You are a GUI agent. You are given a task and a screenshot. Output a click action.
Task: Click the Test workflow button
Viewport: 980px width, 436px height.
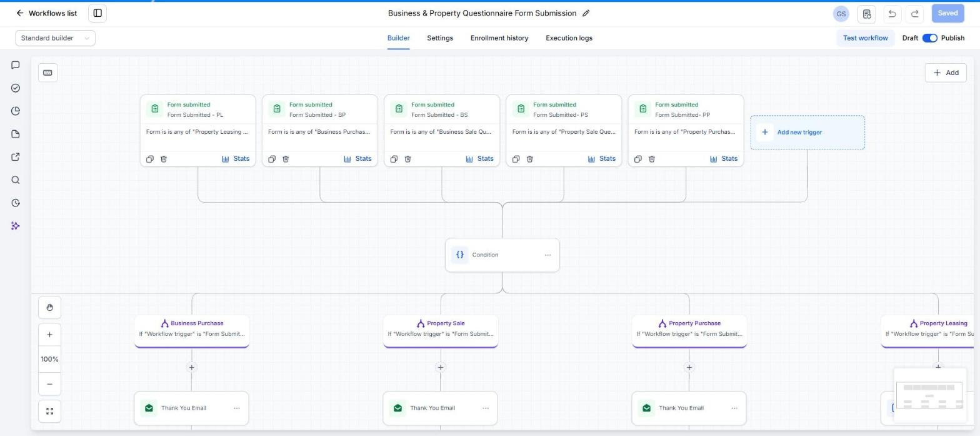[865, 38]
